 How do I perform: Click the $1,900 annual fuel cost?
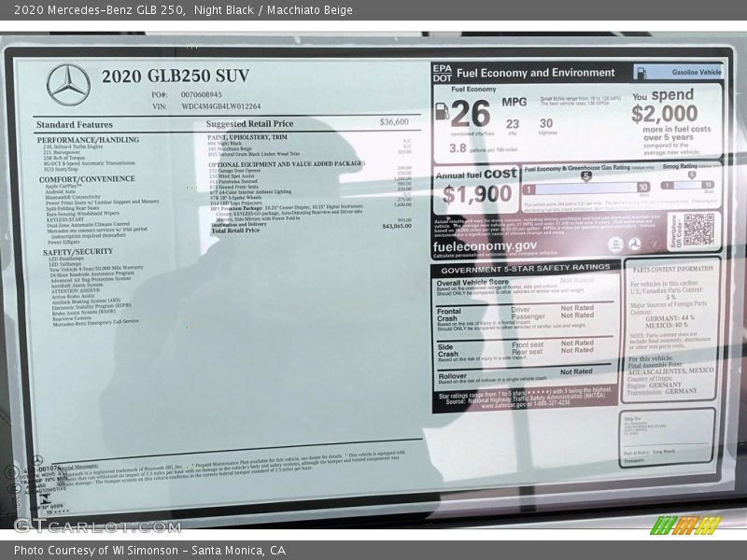[477, 194]
